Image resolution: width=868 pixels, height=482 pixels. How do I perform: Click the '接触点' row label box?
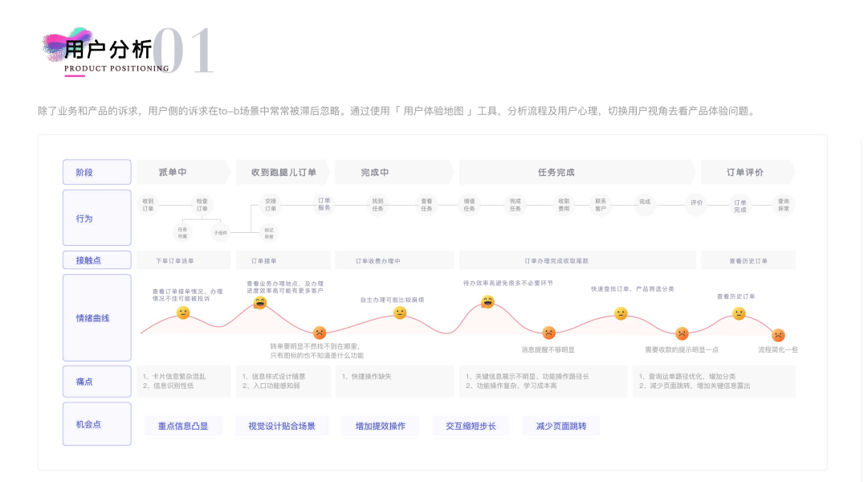point(97,260)
